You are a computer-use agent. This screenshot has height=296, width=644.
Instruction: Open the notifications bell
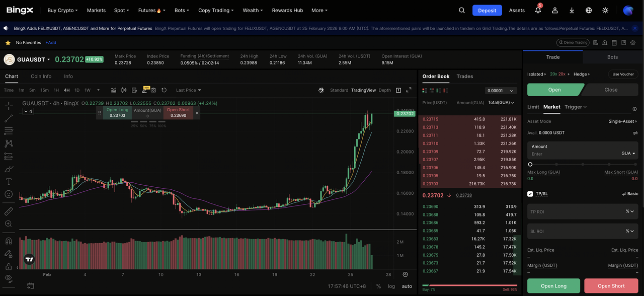tap(537, 11)
